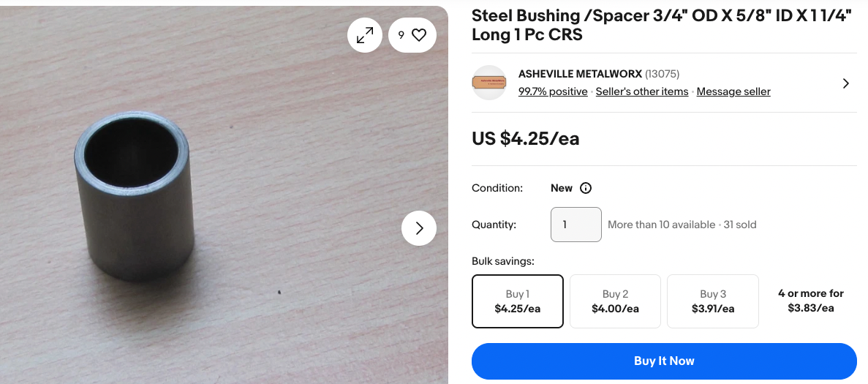Choose the Buy 3 at $3.91/ea option

point(713,301)
